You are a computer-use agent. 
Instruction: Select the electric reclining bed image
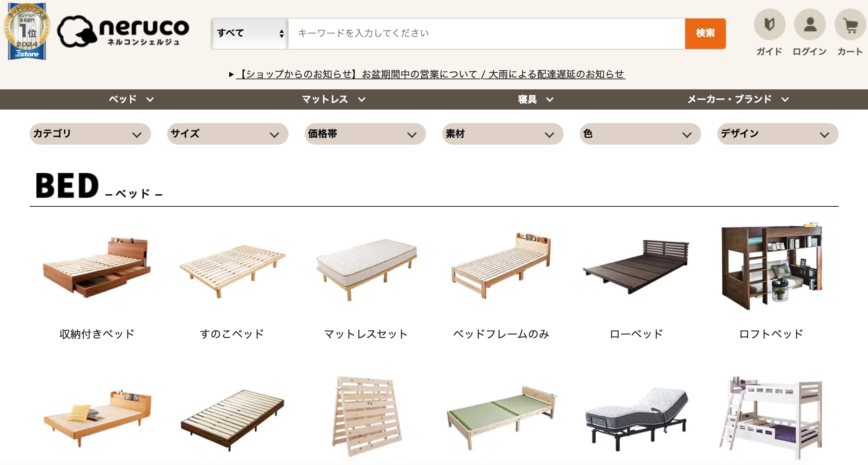(636, 418)
